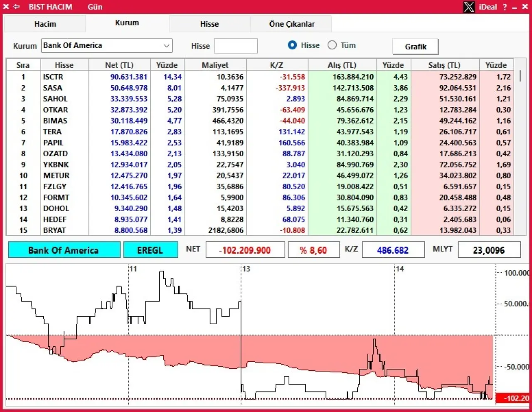Switch to the Hisse tab
Screen dimensions: 532x412
pos(209,24)
